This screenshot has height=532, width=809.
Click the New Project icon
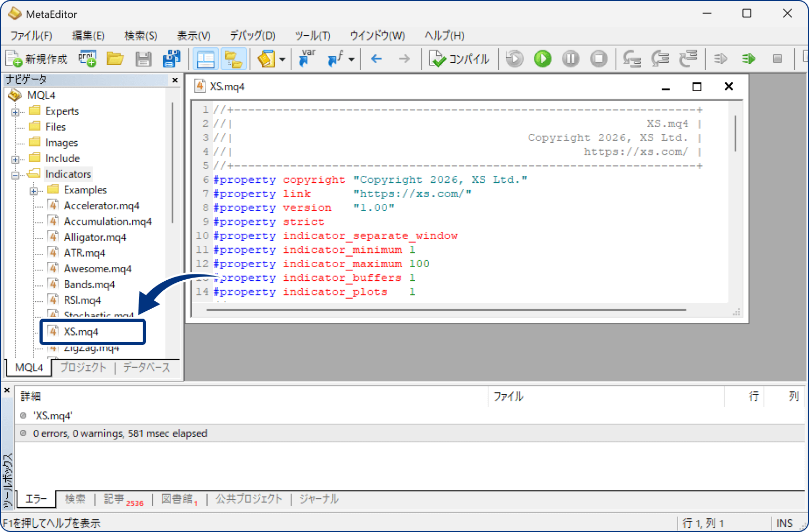click(87, 59)
